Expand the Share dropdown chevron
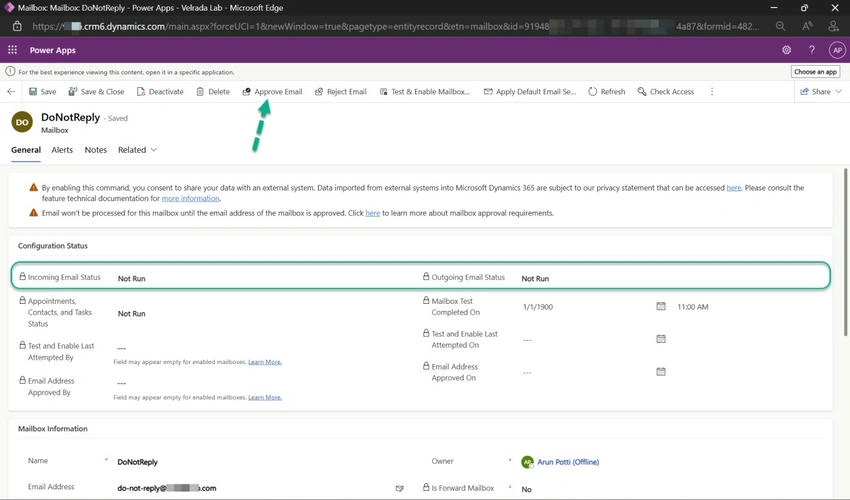The image size is (850, 500). point(839,92)
